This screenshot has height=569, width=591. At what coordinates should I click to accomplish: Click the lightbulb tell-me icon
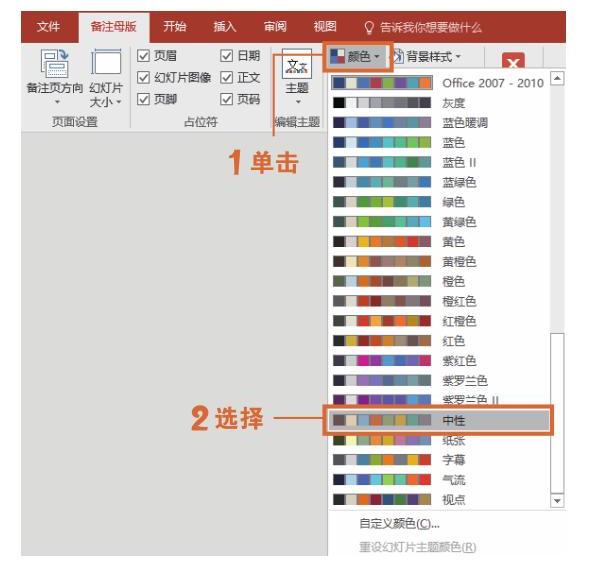point(369,28)
